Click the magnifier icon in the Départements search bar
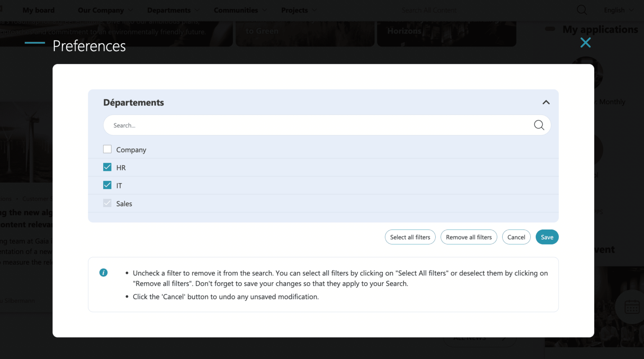Screen dimensions: 644x359 coord(539,125)
